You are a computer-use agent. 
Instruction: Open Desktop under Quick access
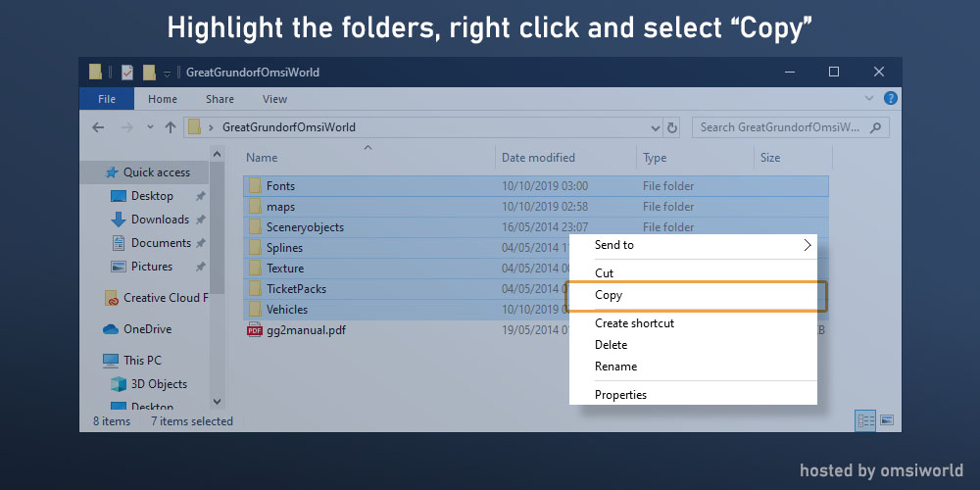click(152, 196)
